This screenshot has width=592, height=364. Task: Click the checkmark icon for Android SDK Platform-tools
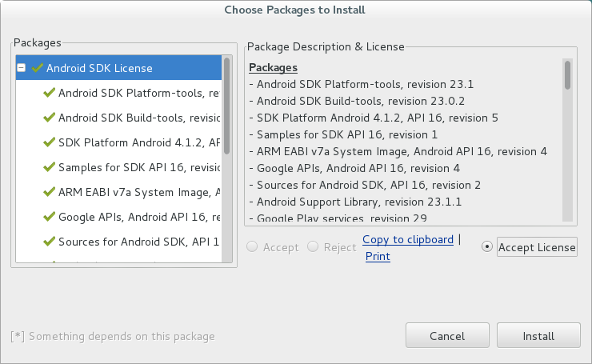(x=49, y=93)
